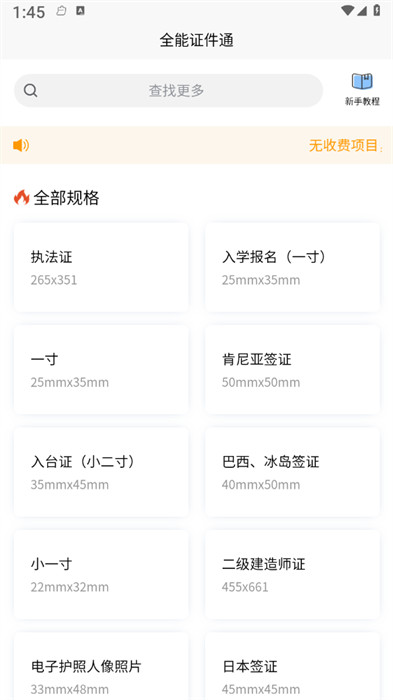Image resolution: width=393 pixels, height=700 pixels.
Task: Select the 执法证 265x351 card
Action: pyautogui.click(x=101, y=267)
